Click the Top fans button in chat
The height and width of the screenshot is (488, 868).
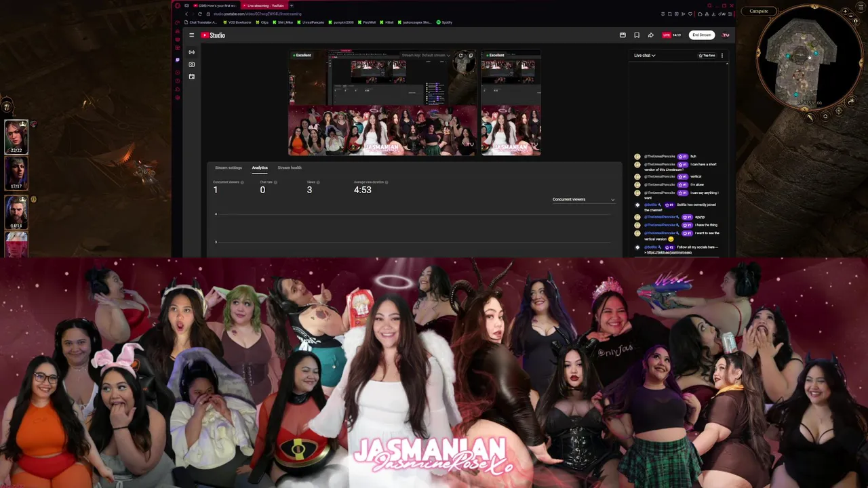[x=707, y=56]
